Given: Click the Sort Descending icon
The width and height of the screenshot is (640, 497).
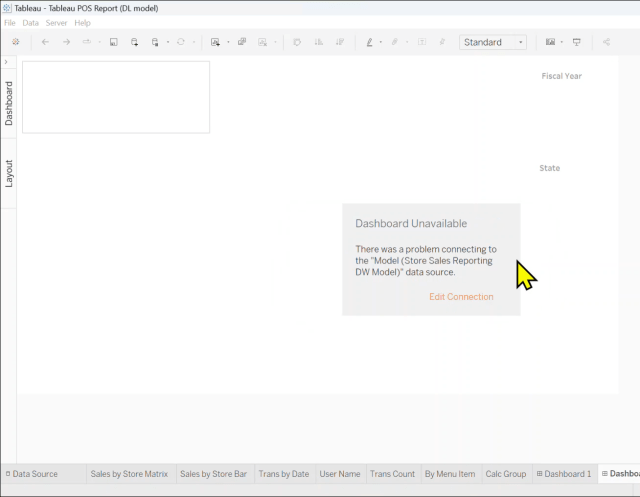Looking at the screenshot, I should tap(340, 42).
